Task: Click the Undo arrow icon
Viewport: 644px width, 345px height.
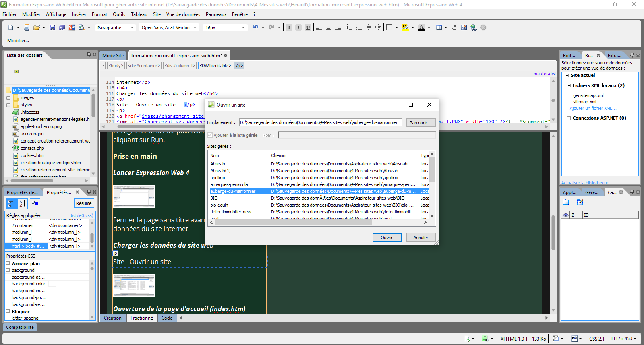Action: tap(255, 27)
